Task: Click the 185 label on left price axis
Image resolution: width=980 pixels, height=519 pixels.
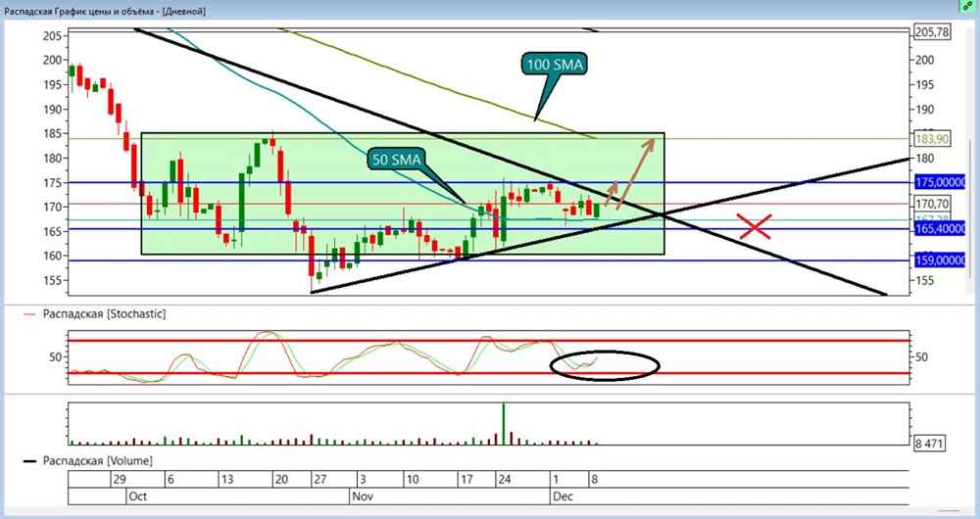Action: [x=52, y=133]
